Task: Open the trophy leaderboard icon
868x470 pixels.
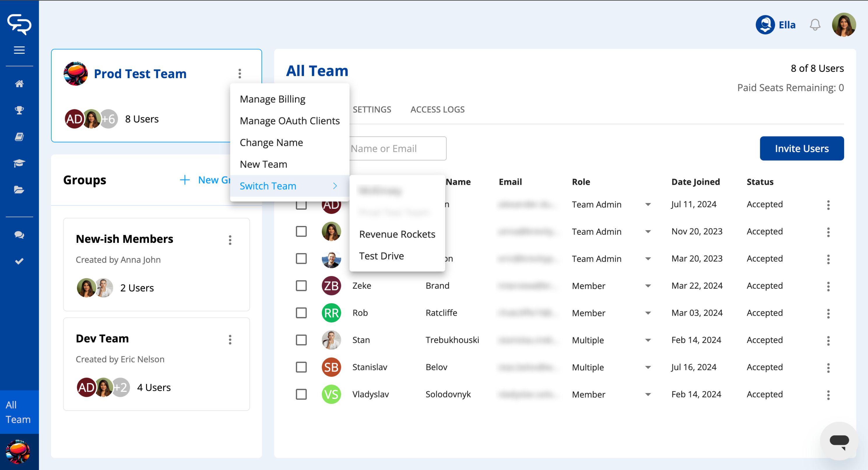Action: click(x=19, y=110)
